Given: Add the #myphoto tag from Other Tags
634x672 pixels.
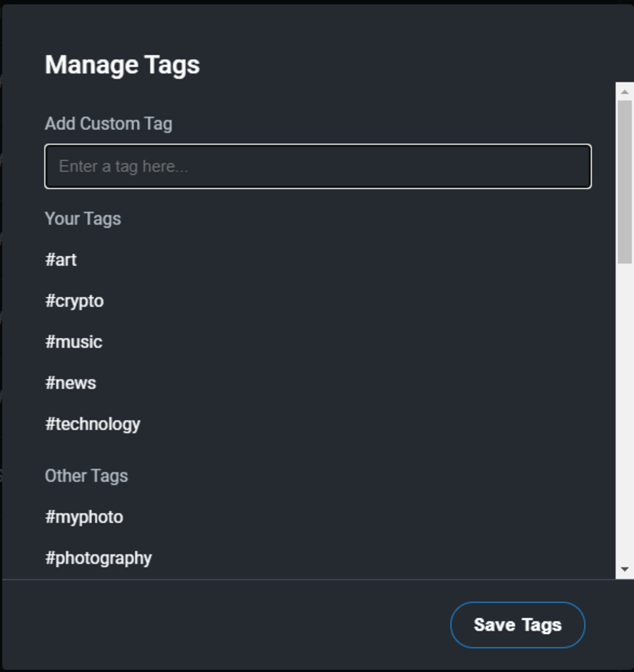Looking at the screenshot, I should pos(84,517).
